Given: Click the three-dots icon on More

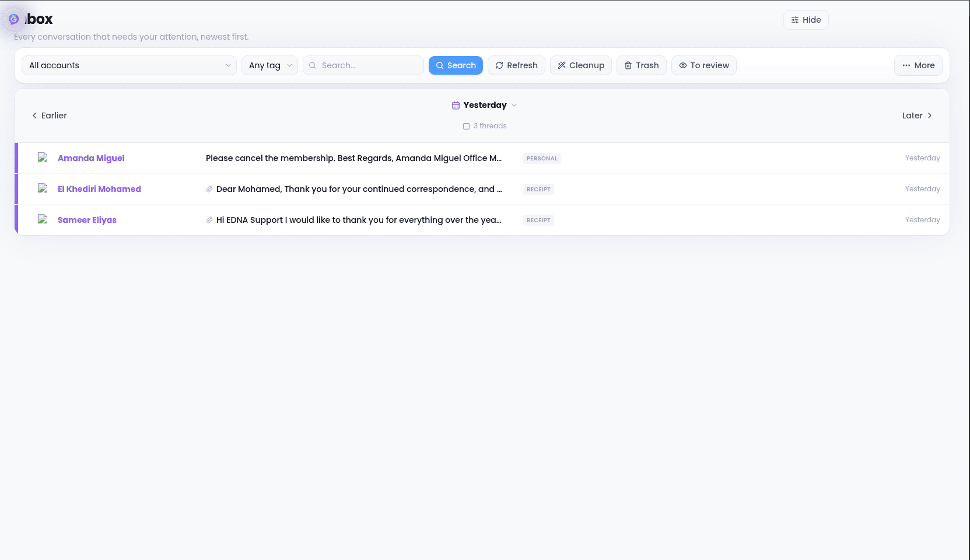Looking at the screenshot, I should click(906, 65).
